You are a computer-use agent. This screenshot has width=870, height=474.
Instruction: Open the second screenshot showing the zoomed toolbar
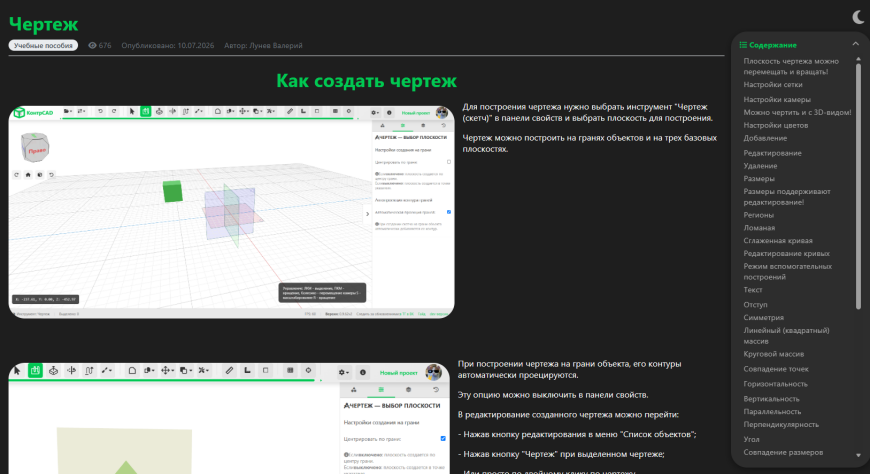(229, 418)
